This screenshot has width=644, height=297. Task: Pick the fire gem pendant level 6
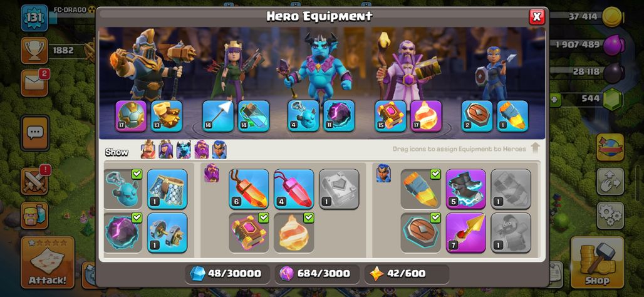(x=249, y=189)
